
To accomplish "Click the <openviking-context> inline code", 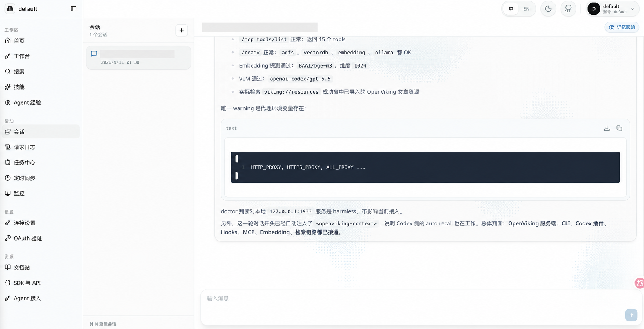I will pos(346,223).
